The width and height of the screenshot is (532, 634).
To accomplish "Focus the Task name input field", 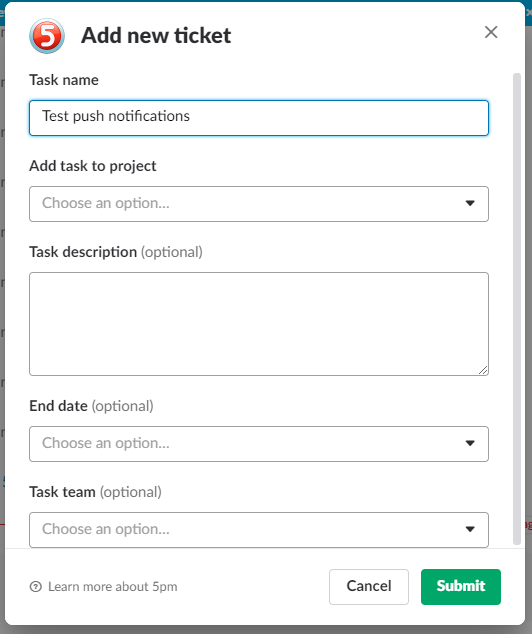I will (x=259, y=118).
